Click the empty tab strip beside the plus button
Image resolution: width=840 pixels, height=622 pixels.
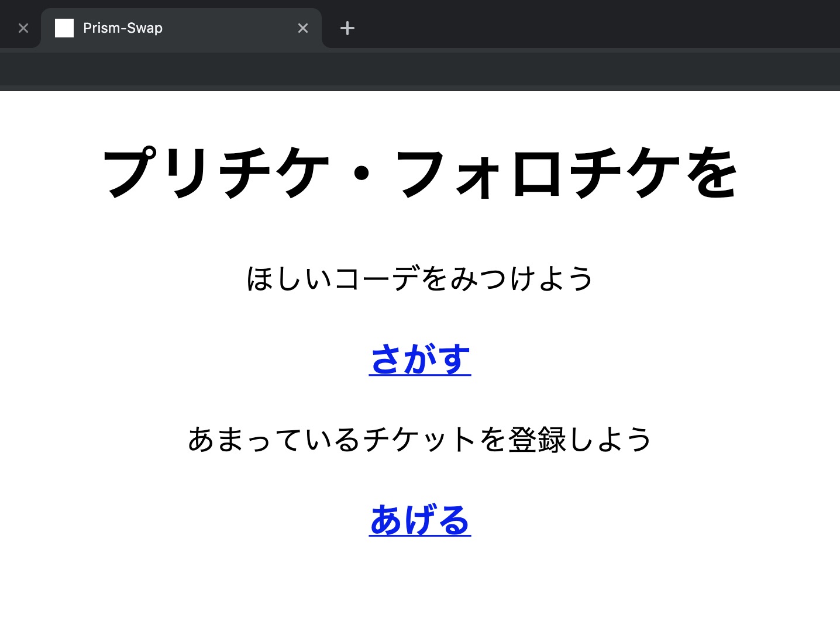pyautogui.click(x=585, y=26)
